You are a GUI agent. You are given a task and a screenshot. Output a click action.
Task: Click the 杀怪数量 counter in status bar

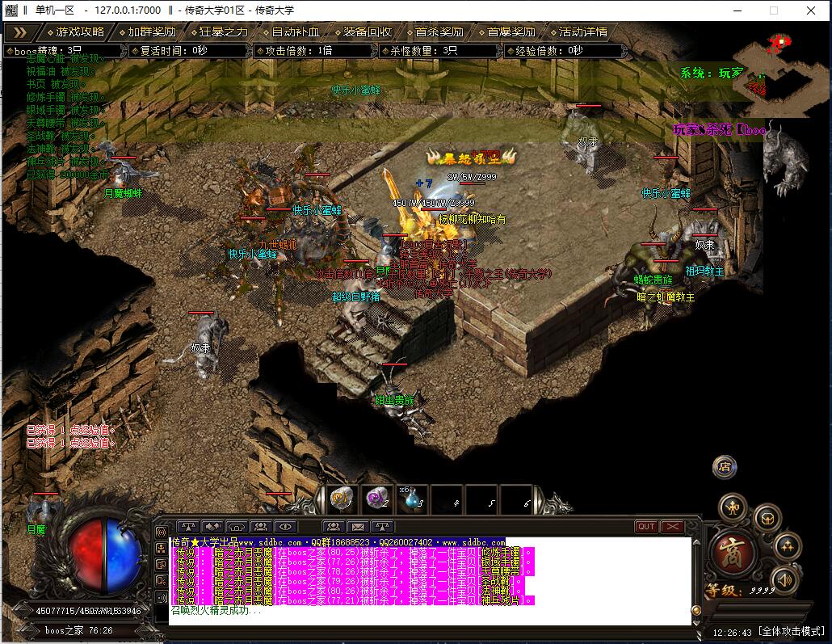(440, 51)
